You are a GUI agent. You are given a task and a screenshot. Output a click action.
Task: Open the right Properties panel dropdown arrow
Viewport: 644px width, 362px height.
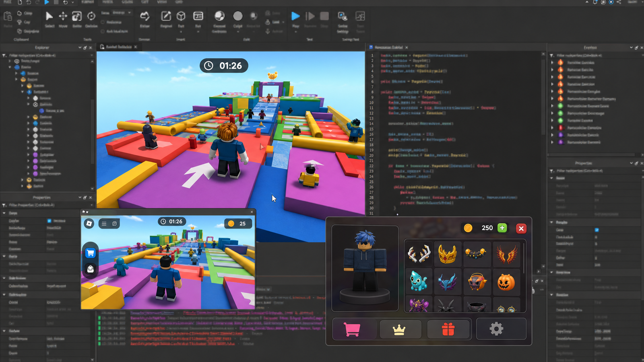(x=631, y=163)
